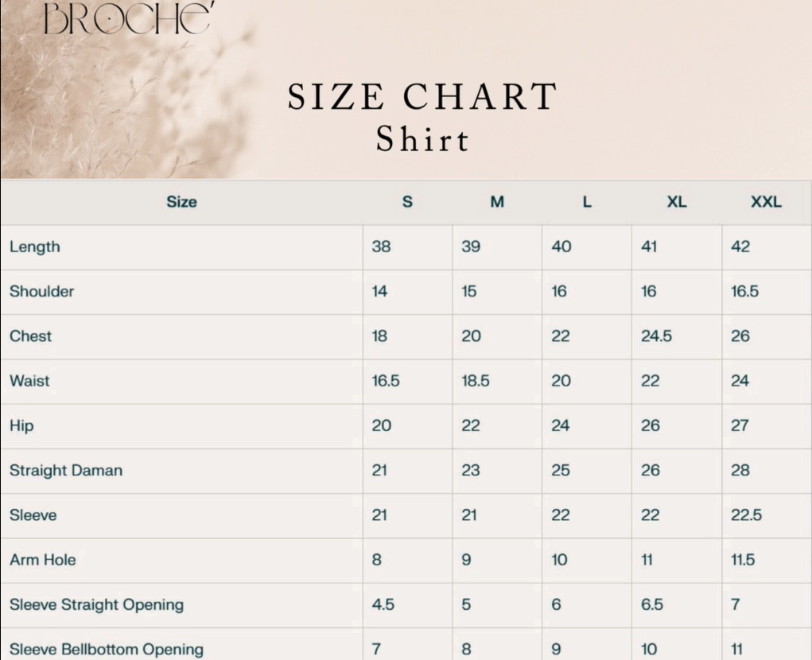This screenshot has height=660, width=812.
Task: Click the Length row label
Action: (x=35, y=247)
